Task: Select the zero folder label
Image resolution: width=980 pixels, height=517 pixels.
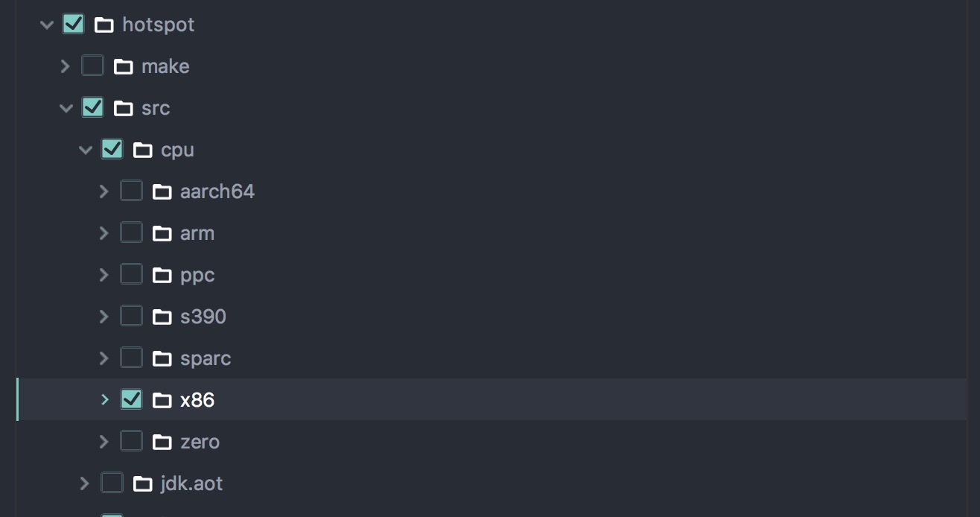Action: point(200,442)
